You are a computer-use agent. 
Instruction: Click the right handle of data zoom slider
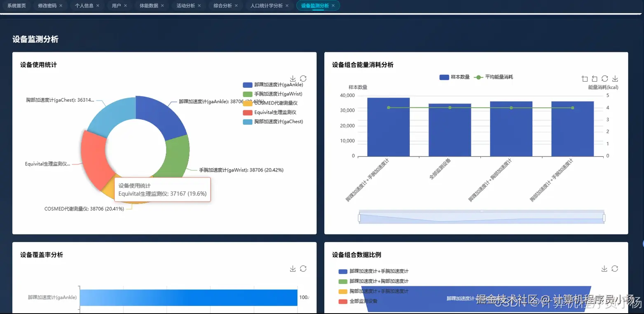click(x=604, y=218)
